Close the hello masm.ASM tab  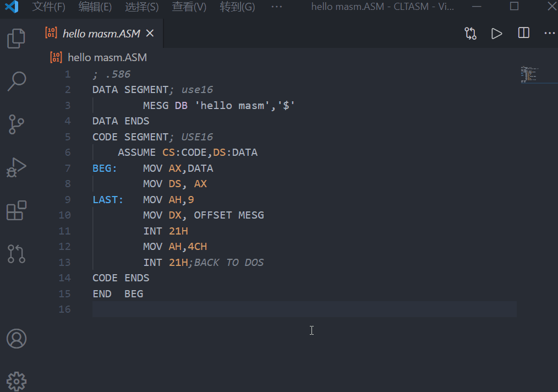pos(149,33)
